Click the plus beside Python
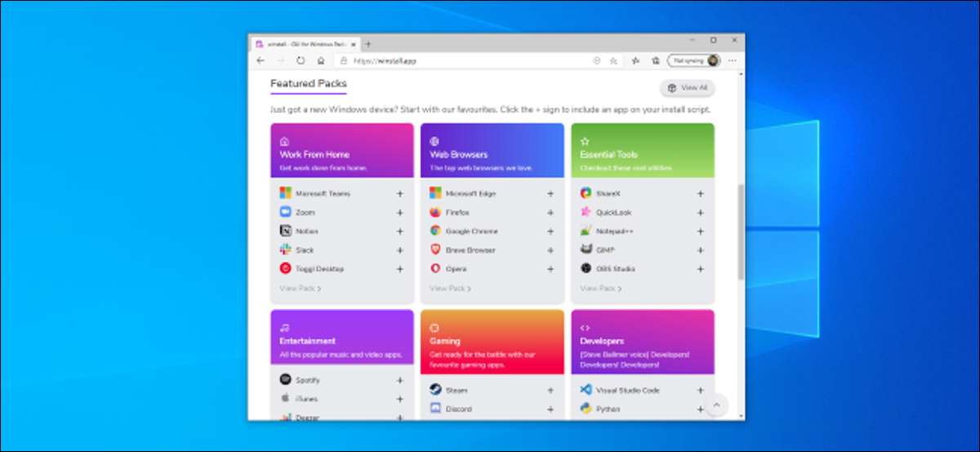 (701, 409)
